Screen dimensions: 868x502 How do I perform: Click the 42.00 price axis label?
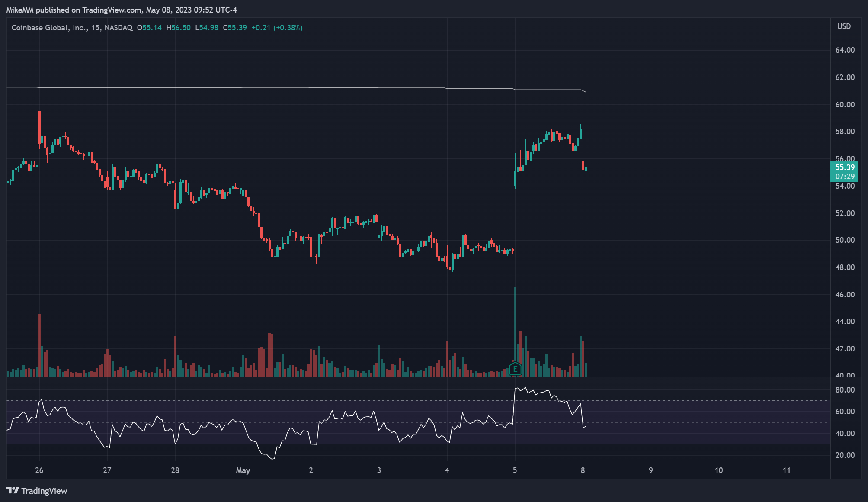tap(845, 349)
